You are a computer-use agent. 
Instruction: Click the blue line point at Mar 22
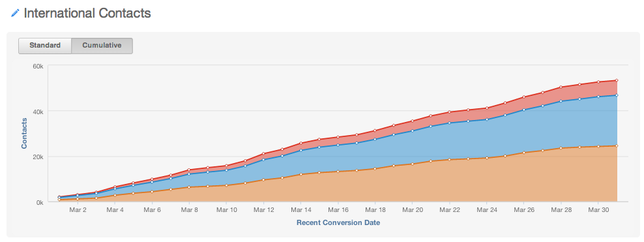[x=449, y=123]
